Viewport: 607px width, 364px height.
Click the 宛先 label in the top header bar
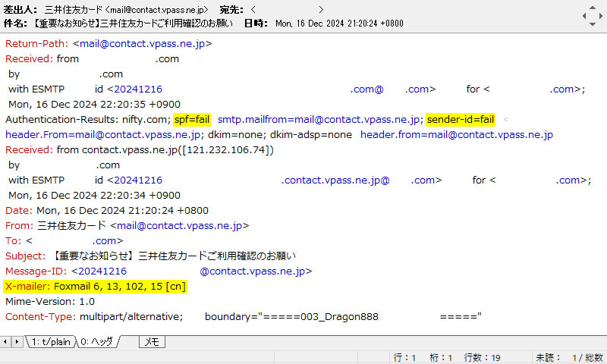coord(231,10)
